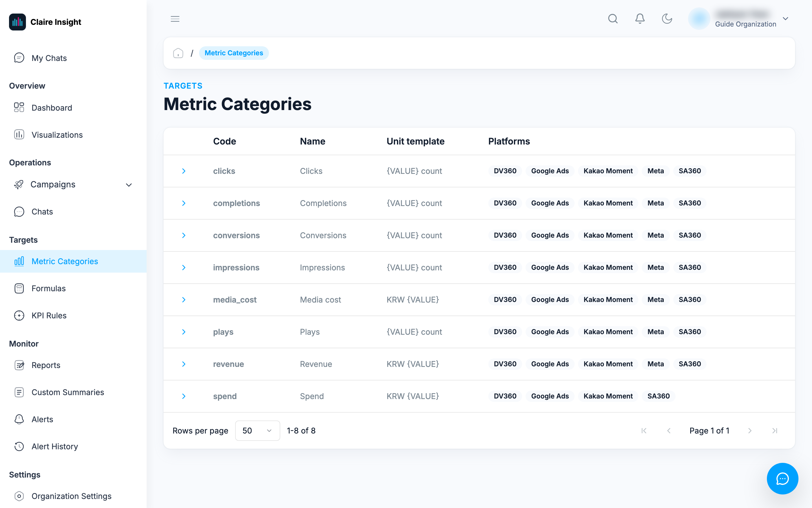812x508 pixels.
Task: Expand the clicks row chevron
Action: [184, 171]
